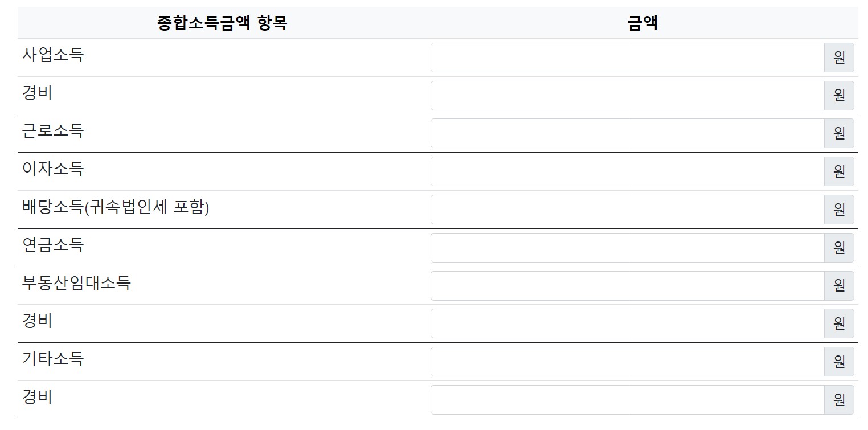Click the 원 unit beside 이자소득 field

(839, 171)
